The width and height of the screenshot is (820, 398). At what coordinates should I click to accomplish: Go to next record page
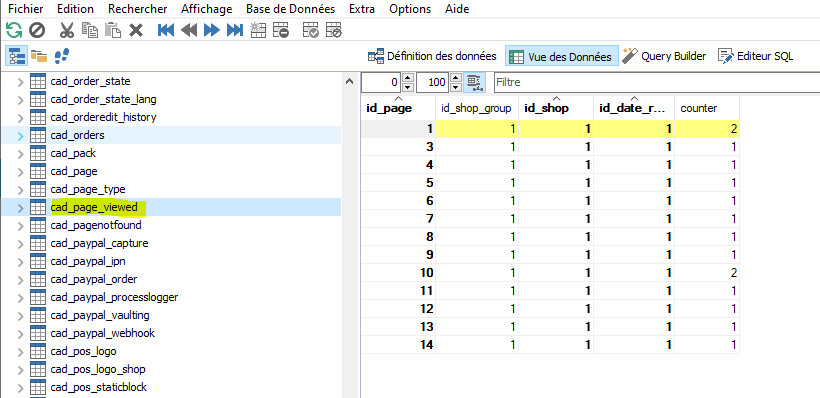pos(211,30)
